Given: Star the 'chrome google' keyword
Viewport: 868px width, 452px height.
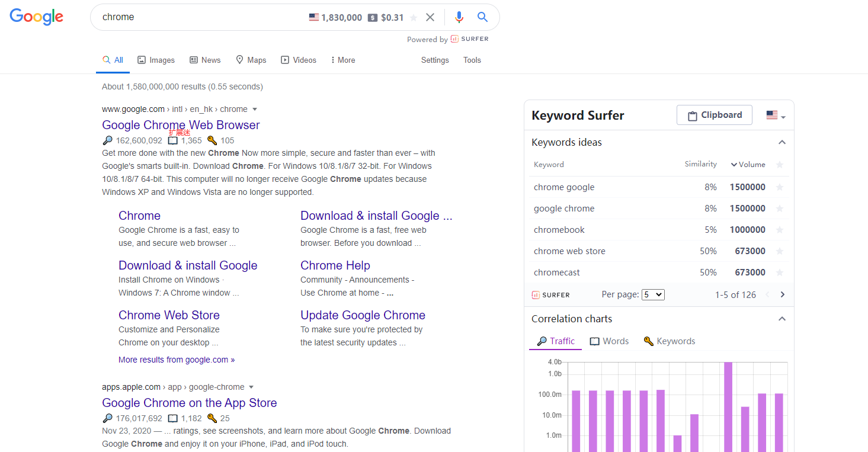Looking at the screenshot, I should (780, 187).
